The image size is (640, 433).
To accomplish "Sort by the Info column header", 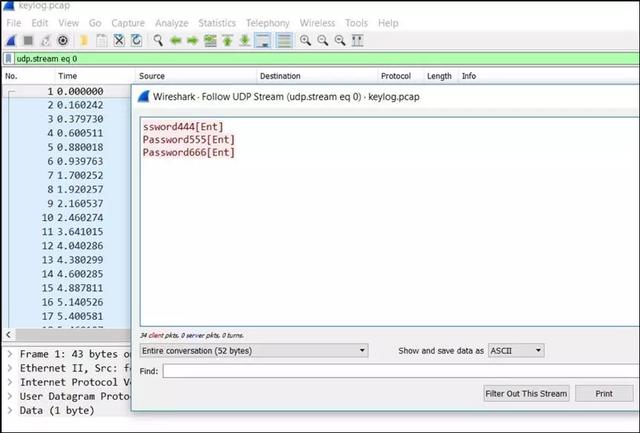I will pos(549,76).
